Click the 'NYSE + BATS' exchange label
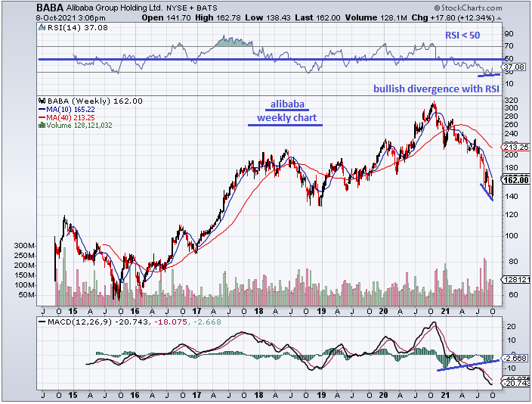 (192, 8)
